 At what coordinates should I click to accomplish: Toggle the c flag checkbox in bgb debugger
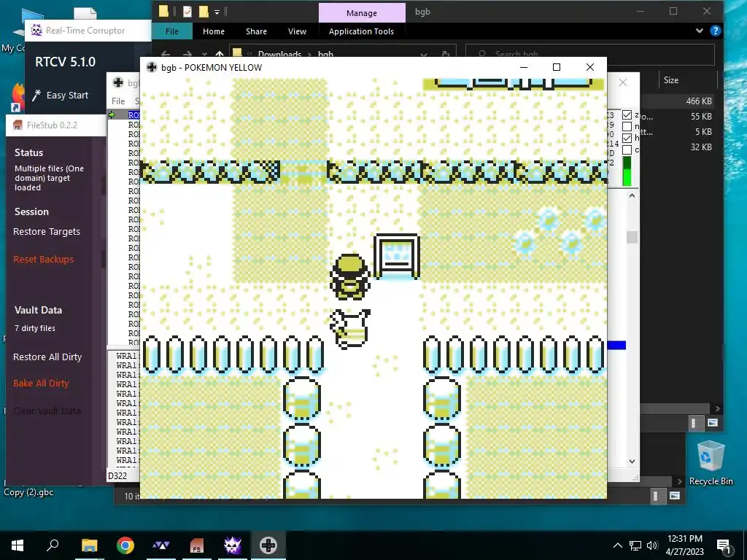[x=627, y=150]
